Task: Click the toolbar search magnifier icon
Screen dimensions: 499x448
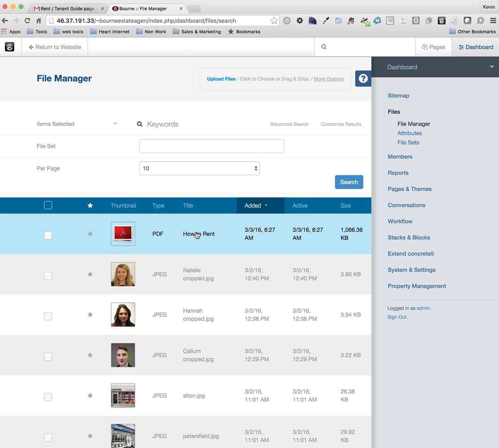Action: coord(324,47)
